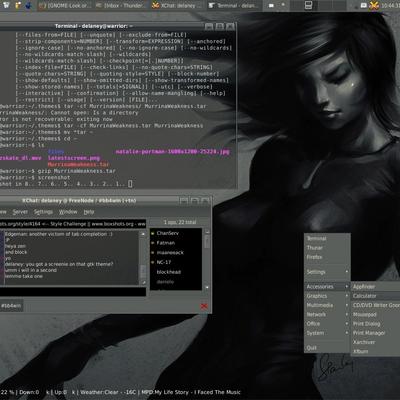Click the MPD 'My Life Story' status entry
Screen dimensions: 400x400
[191, 392]
